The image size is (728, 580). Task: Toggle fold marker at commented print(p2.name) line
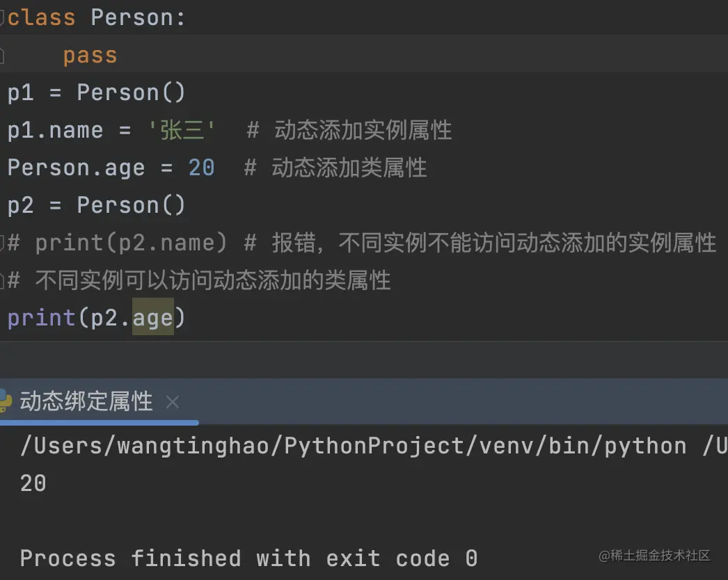[x=2, y=243]
